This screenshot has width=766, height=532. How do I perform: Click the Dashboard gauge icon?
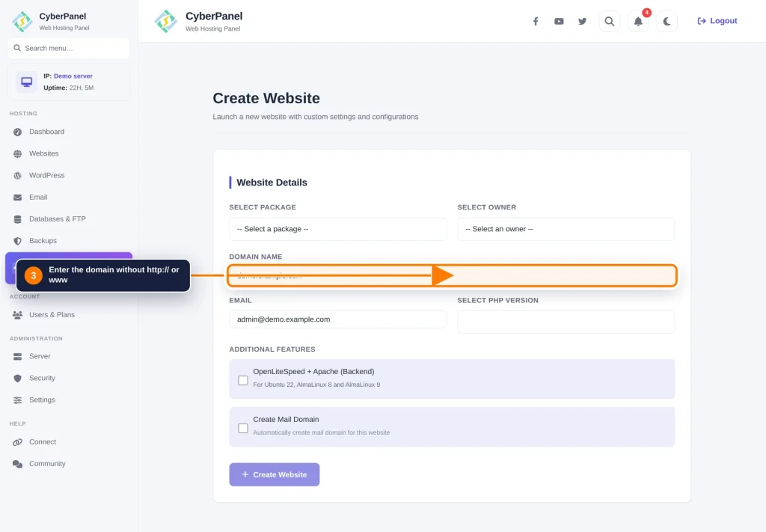18,132
